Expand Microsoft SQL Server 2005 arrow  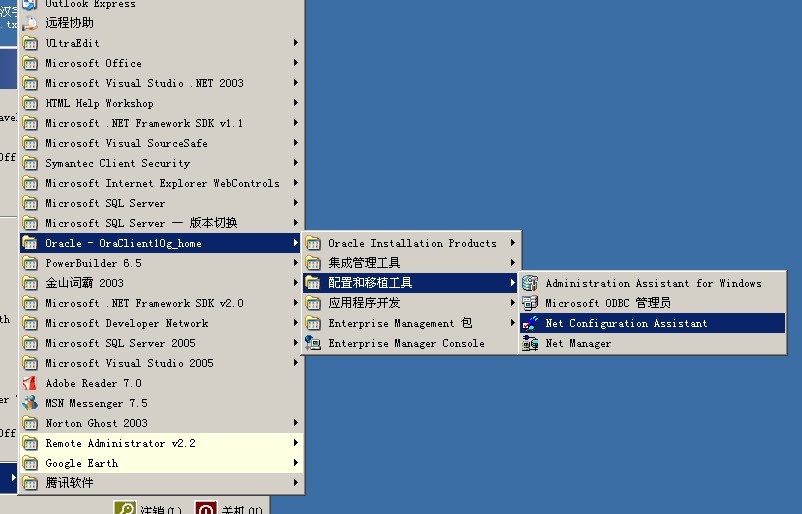tap(296, 343)
